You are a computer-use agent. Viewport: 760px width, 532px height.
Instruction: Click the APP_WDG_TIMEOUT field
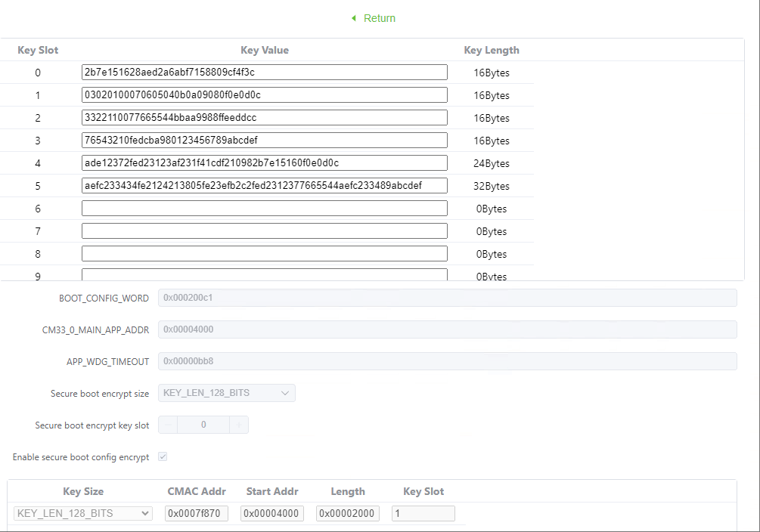click(x=447, y=361)
